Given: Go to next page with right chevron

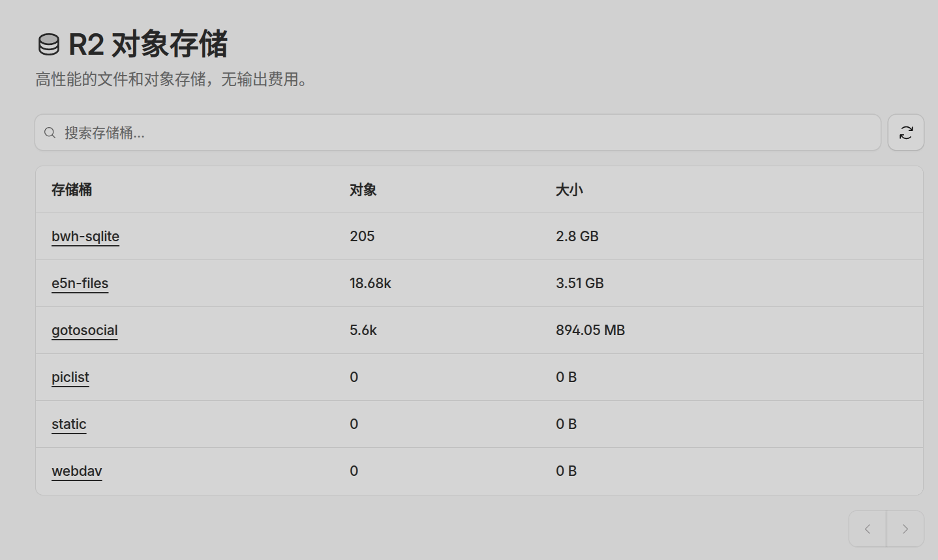Looking at the screenshot, I should click(905, 529).
